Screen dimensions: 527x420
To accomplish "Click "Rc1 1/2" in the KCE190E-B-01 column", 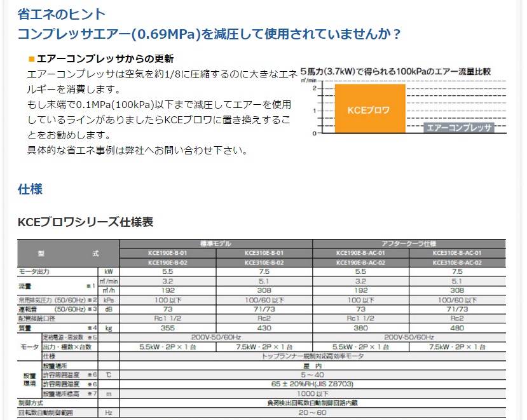I will point(168,318).
